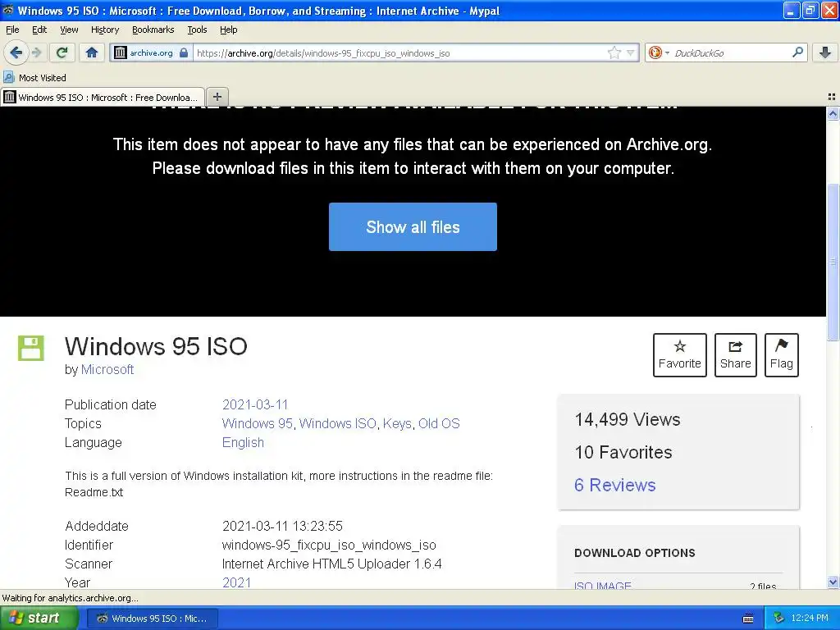Open a new tab with plus button
The image size is (840, 630).
tap(217, 97)
